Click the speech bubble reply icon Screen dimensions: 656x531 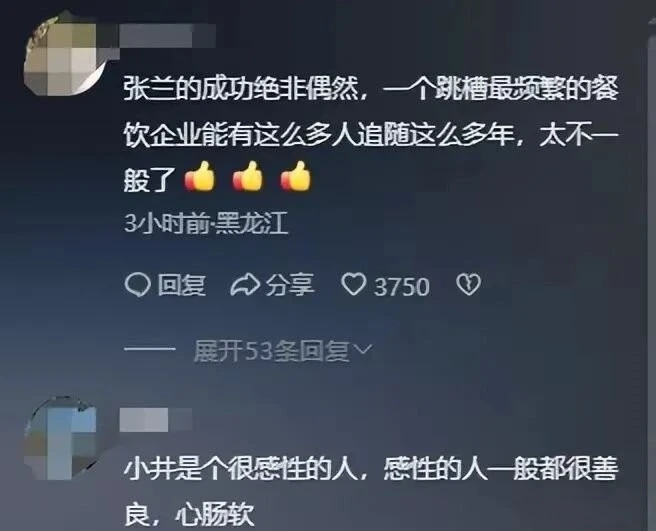point(137,285)
